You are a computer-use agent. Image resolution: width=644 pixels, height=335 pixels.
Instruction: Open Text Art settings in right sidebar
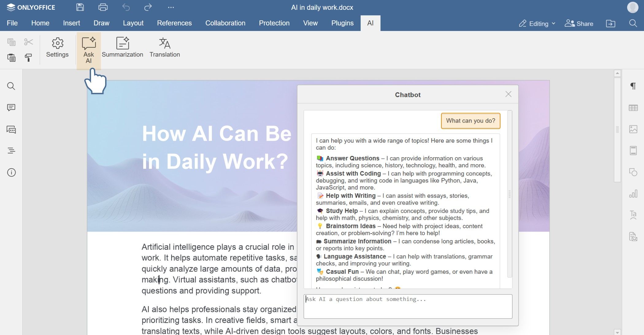633,215
